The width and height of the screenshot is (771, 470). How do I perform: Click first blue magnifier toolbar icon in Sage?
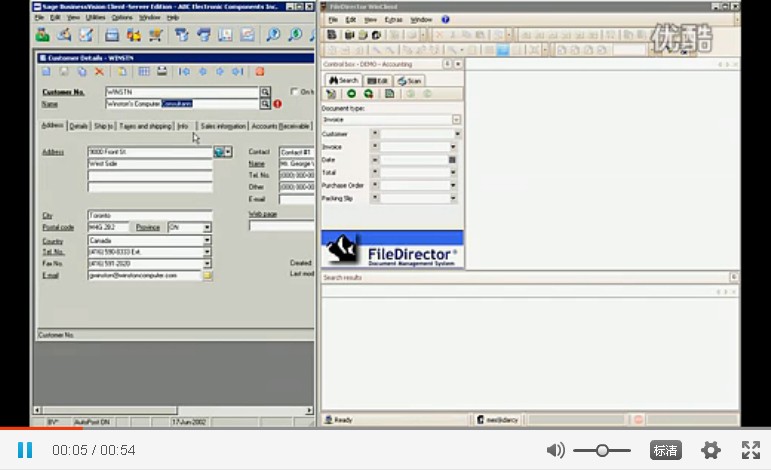[273, 34]
